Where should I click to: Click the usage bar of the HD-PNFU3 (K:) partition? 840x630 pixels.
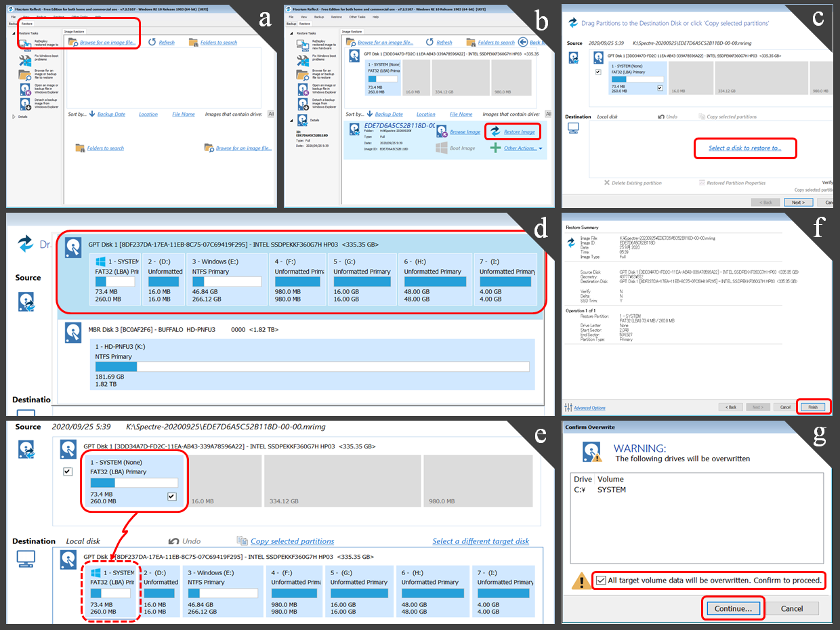pos(312,366)
